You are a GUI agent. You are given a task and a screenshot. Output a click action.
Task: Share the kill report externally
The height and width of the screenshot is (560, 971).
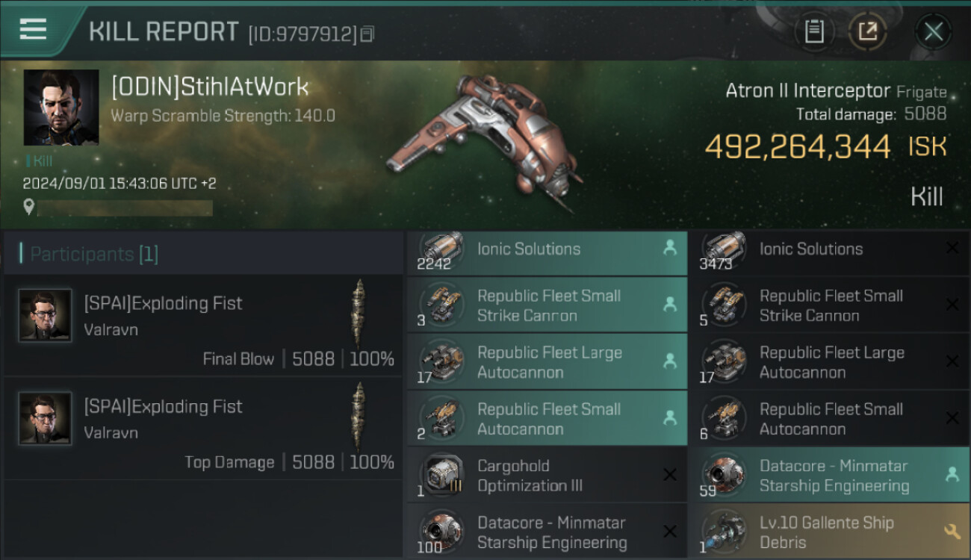867,31
